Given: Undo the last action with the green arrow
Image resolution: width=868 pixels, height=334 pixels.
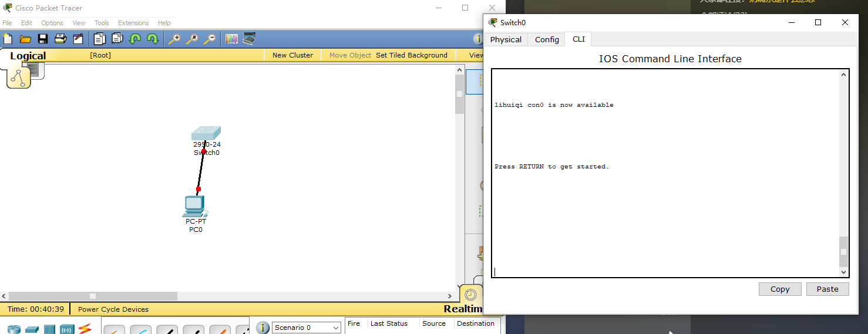Looking at the screenshot, I should click(135, 39).
